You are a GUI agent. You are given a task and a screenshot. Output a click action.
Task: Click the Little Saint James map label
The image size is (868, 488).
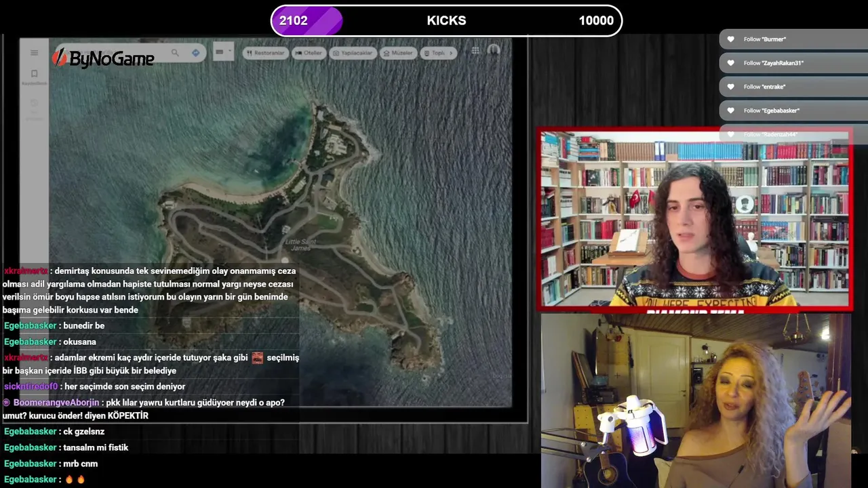(300, 245)
